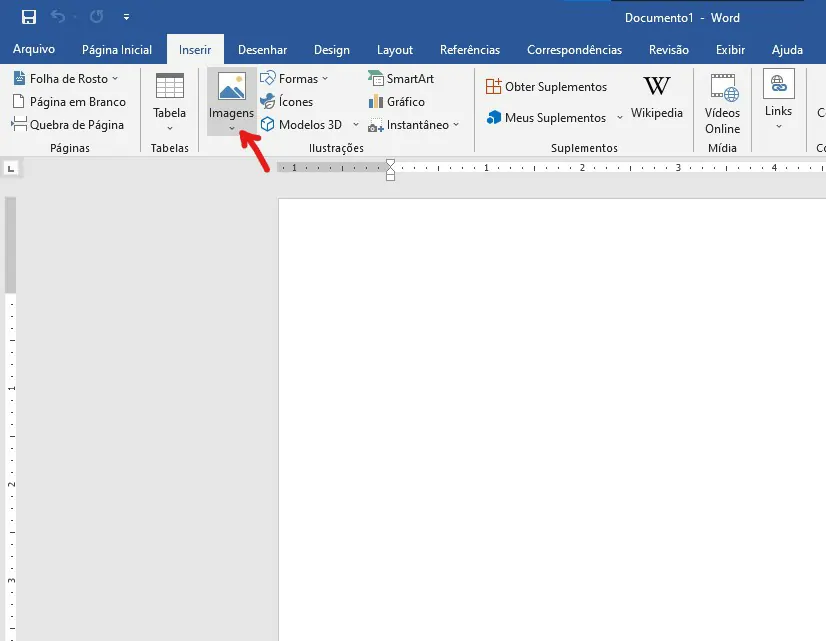Insert a SmartArt graphic
The height and width of the screenshot is (641, 826).
[401, 78]
